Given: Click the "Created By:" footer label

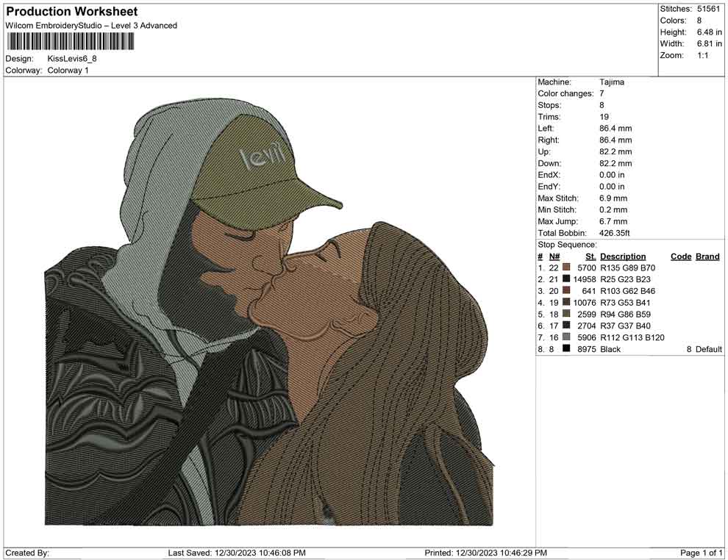Looking at the screenshot, I should [x=27, y=553].
